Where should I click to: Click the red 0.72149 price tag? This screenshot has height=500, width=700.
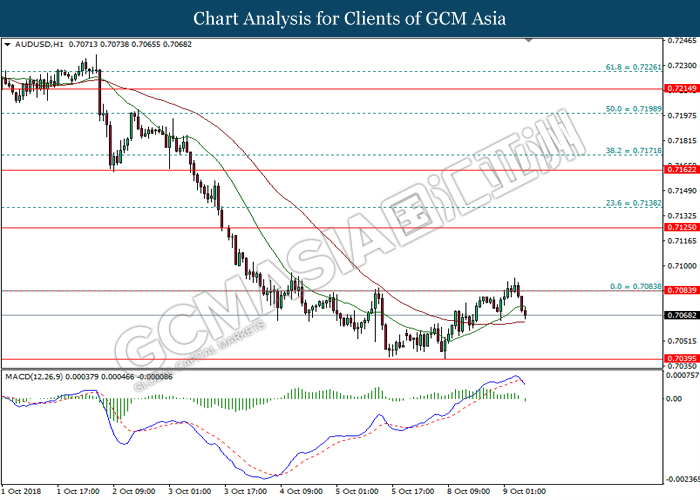coord(682,88)
